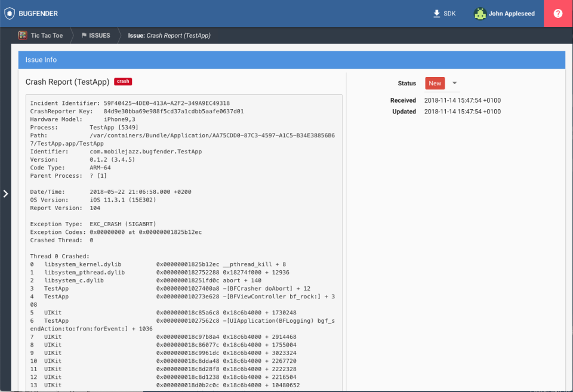
Task: Open the issue status dropdown arrow
Action: (454, 83)
